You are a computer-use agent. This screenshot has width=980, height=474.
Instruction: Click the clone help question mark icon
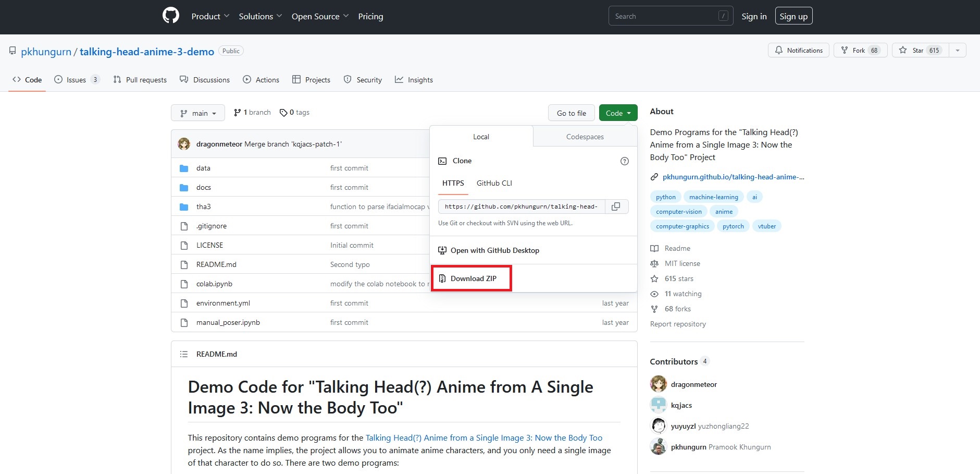point(624,161)
